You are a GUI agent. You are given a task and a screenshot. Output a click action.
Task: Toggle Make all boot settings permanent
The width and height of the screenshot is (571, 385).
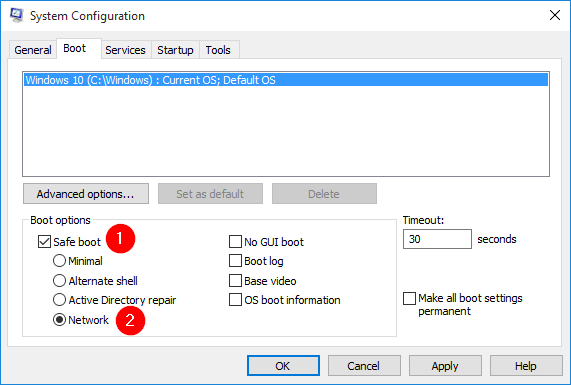[x=409, y=298]
